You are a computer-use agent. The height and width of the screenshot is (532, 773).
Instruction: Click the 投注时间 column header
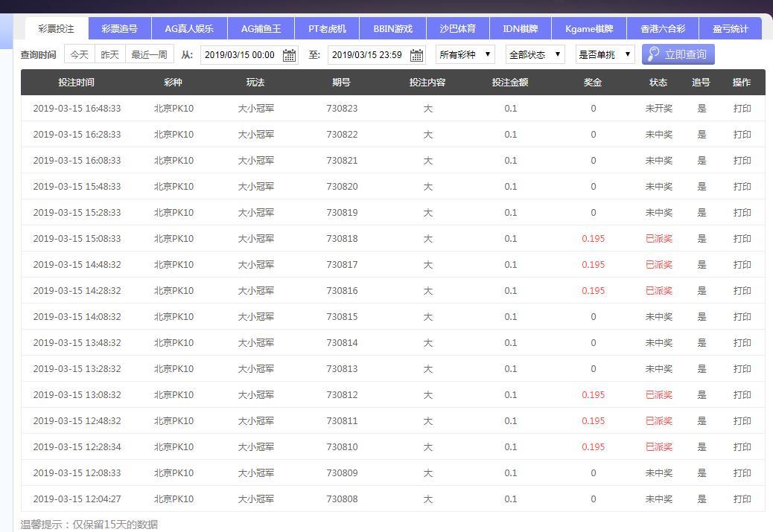point(77,83)
